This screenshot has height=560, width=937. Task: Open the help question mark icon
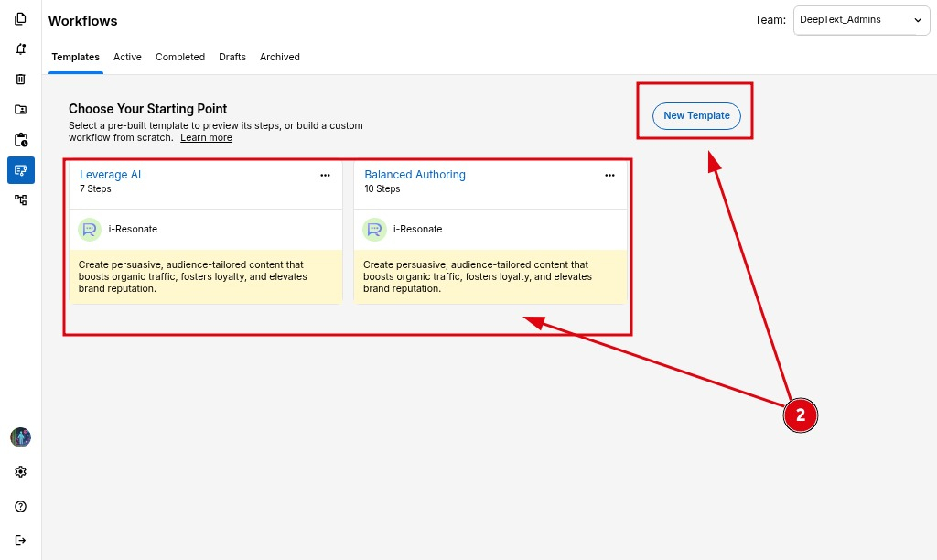[20, 506]
